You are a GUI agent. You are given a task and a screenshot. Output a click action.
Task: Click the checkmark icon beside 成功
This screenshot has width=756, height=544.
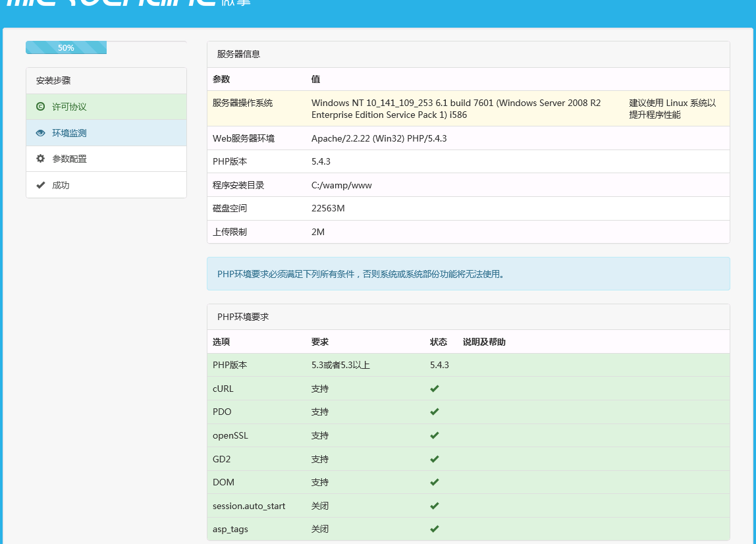click(41, 185)
